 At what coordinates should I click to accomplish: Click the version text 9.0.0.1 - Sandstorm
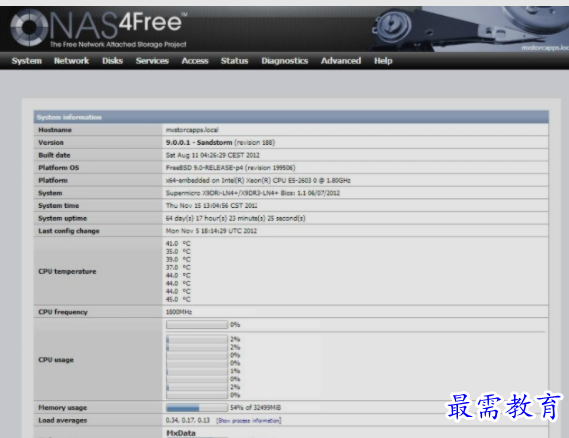tap(199, 143)
